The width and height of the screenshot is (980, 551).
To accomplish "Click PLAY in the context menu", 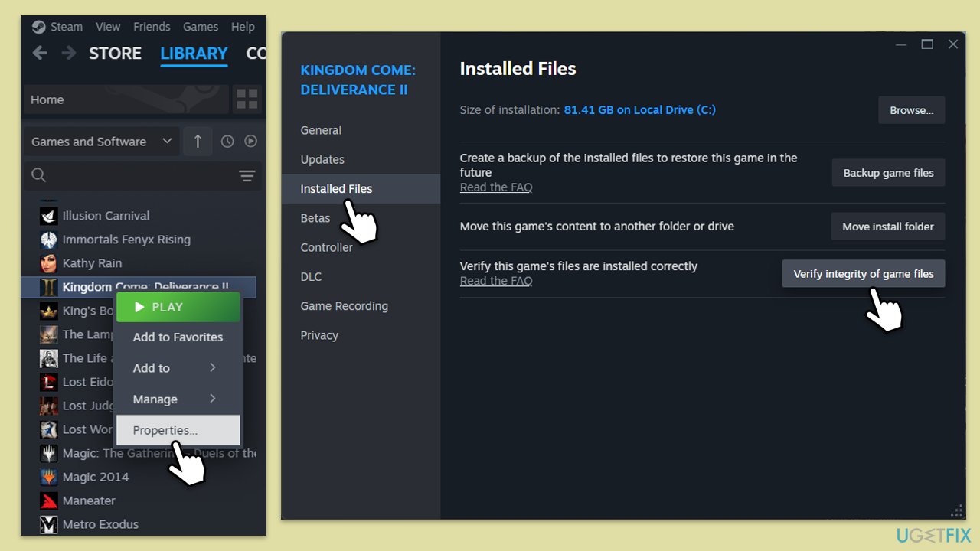I will (x=178, y=307).
